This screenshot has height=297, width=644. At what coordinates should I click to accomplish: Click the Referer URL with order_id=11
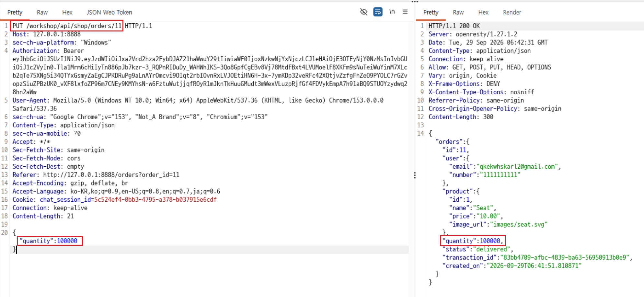click(111, 175)
